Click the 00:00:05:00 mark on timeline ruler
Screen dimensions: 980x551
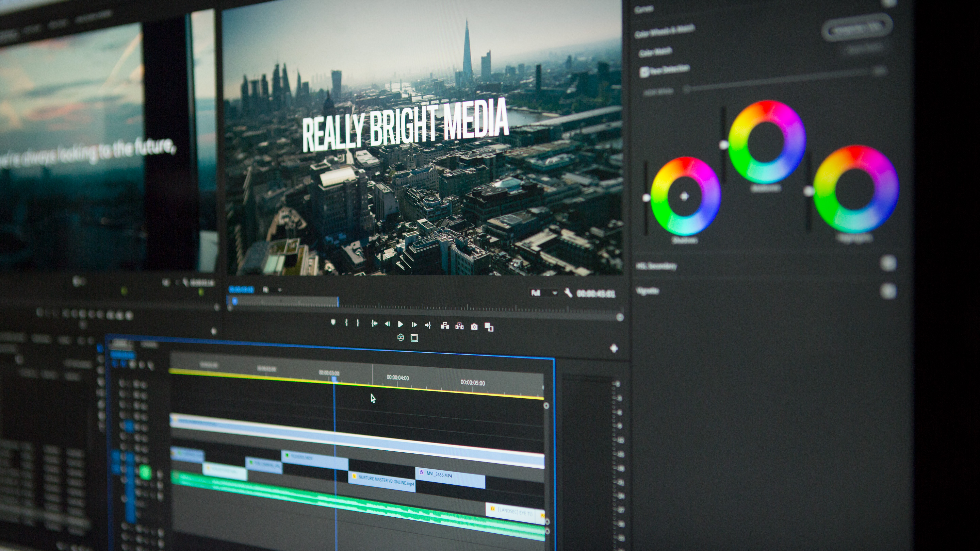pyautogui.click(x=473, y=383)
